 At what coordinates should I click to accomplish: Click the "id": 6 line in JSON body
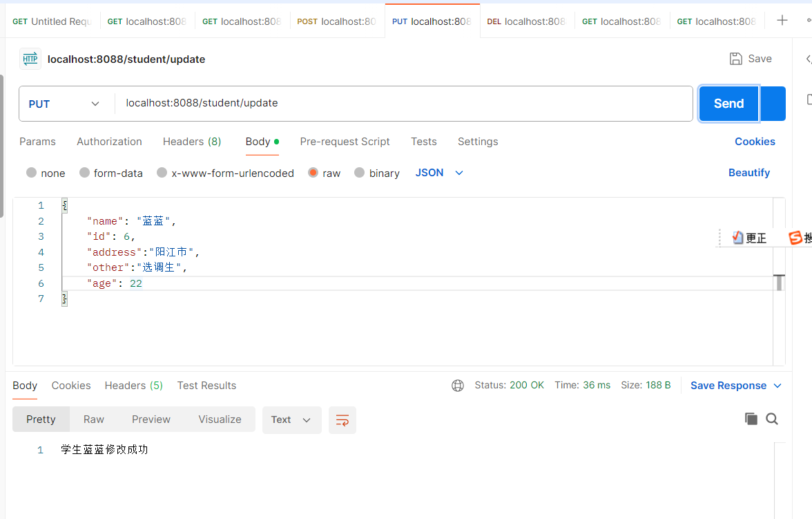coord(111,236)
